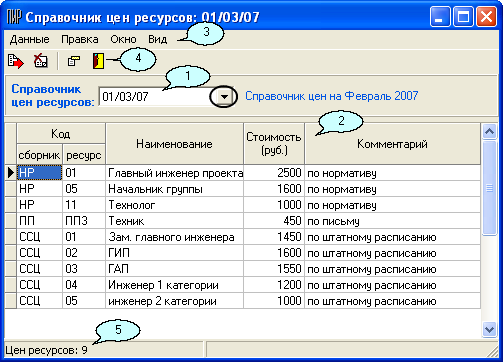Viewport: 503px width, 362px height.
Task: Click the Код grouped column header
Action: [61, 134]
